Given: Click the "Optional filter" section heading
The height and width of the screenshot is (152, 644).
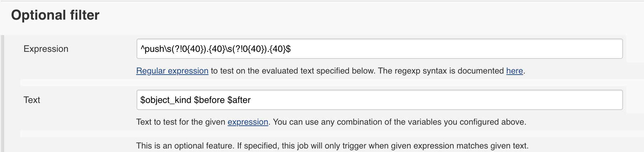Looking at the screenshot, I should (55, 15).
